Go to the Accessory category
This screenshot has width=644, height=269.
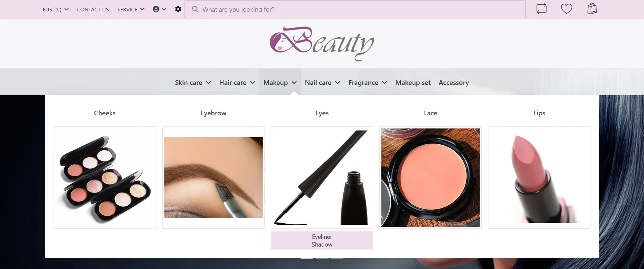tap(454, 83)
